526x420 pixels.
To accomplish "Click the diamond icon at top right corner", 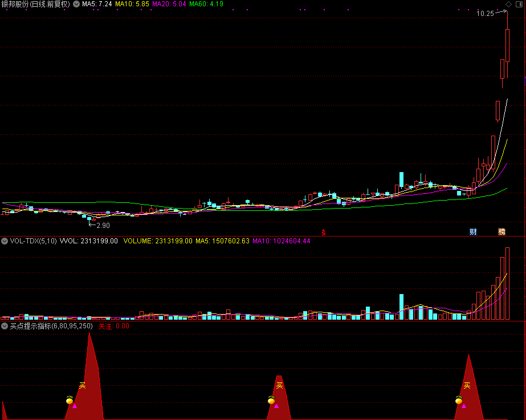I will [x=508, y=4].
